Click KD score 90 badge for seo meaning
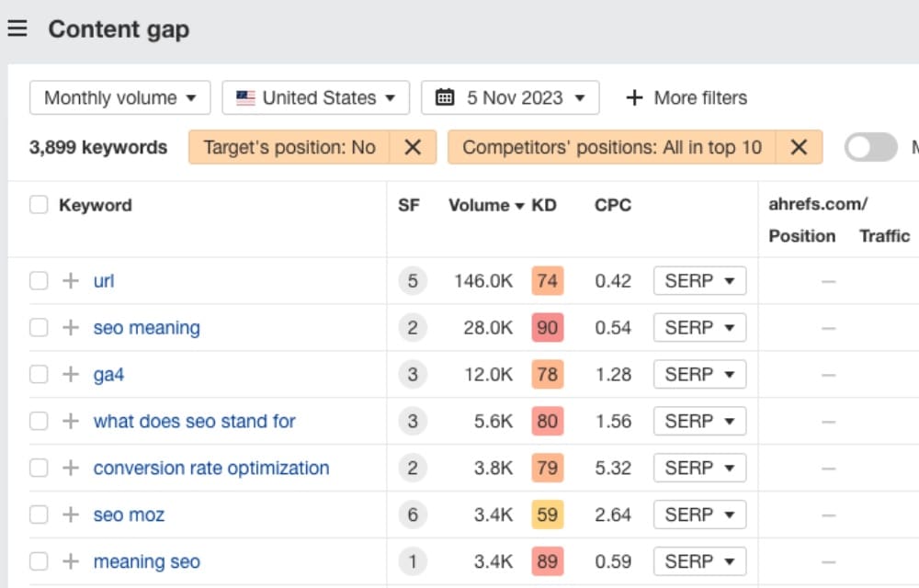This screenshot has height=588, width=919. tap(548, 327)
